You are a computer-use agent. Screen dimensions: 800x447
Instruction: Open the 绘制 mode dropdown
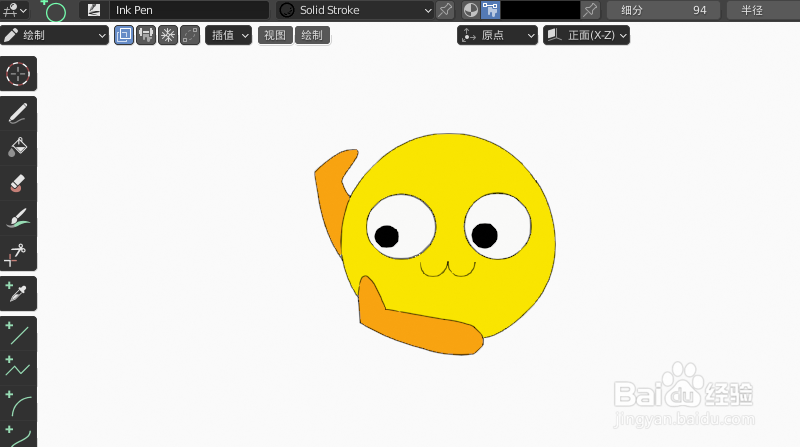55,35
